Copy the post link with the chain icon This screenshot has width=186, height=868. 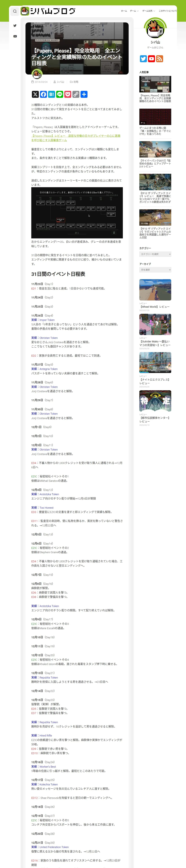tap(76, 94)
